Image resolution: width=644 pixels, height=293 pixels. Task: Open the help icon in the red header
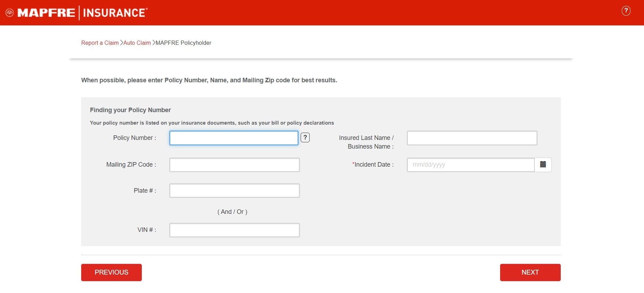pos(626,11)
